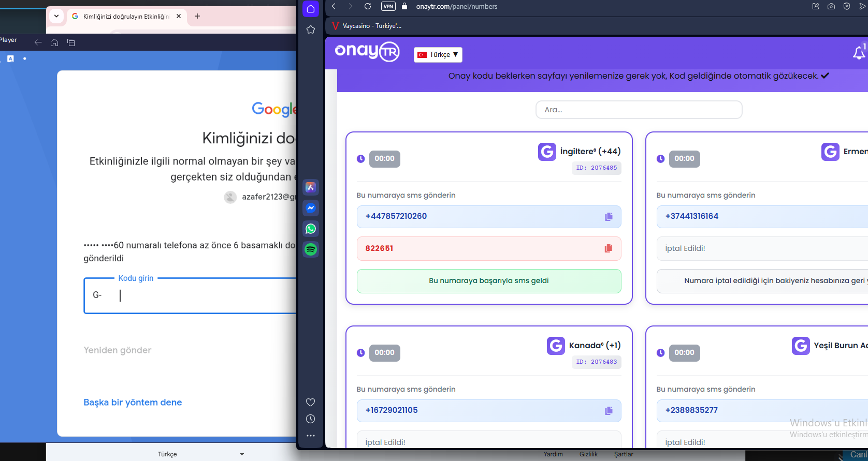Screen dimensions: 868x461
Task: Click Google icon on İngiltere card
Action: coord(547,152)
